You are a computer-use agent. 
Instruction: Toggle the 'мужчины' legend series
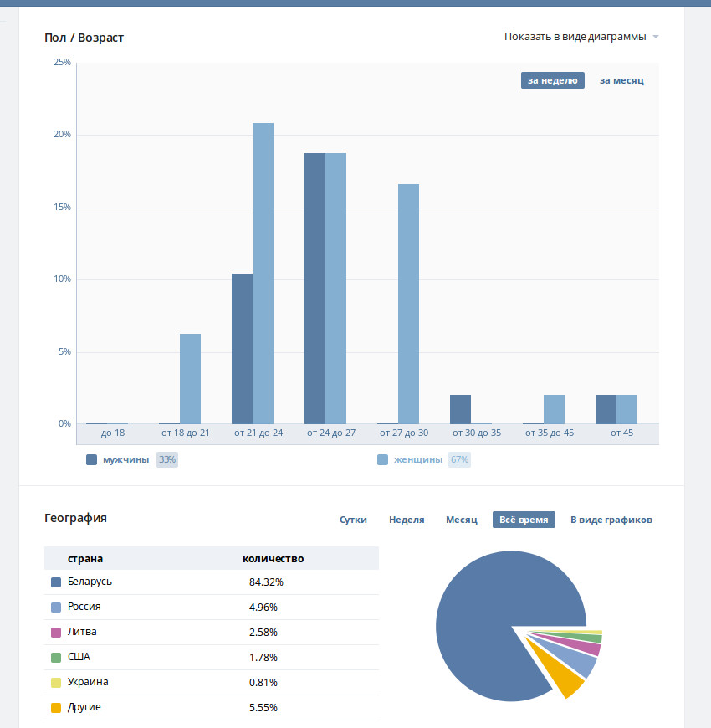coord(125,459)
